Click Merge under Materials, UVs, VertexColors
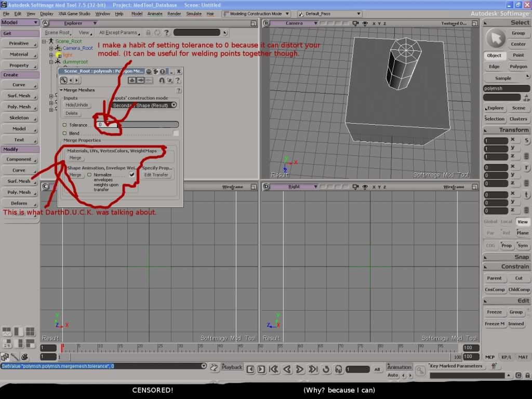Screen dimensions: 532x399 coord(75,158)
